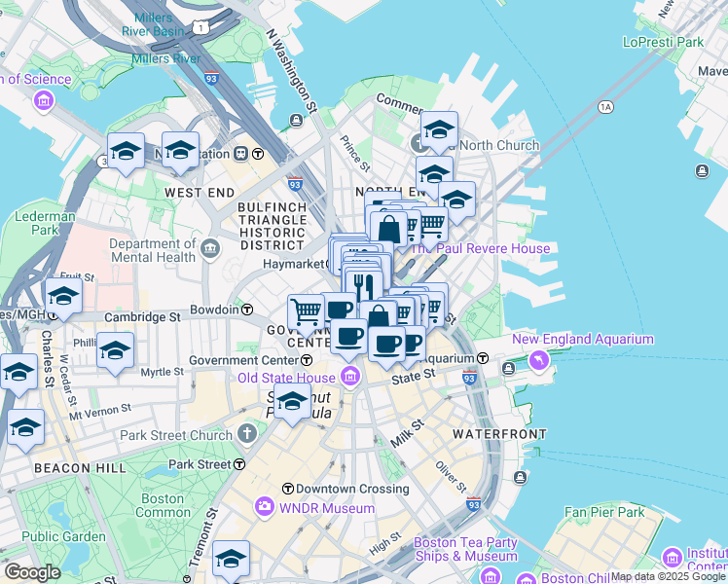Select the Milk St street label
Viewport: 728px width, 584px height.
407,433
